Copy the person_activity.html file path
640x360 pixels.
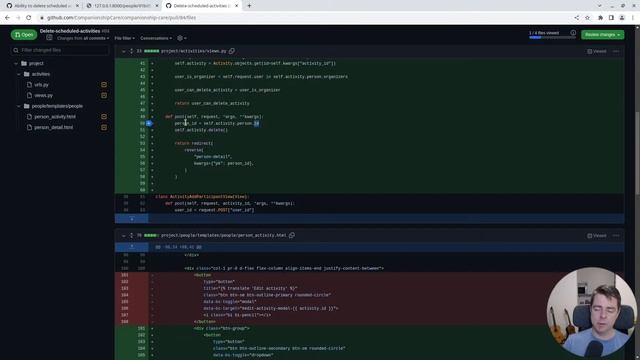(292, 236)
